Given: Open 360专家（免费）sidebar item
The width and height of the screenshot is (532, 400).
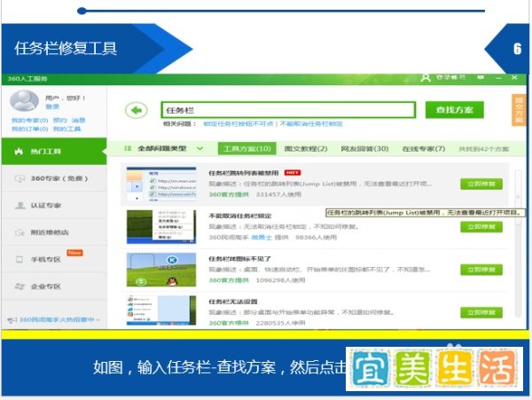Looking at the screenshot, I should click(54, 178).
